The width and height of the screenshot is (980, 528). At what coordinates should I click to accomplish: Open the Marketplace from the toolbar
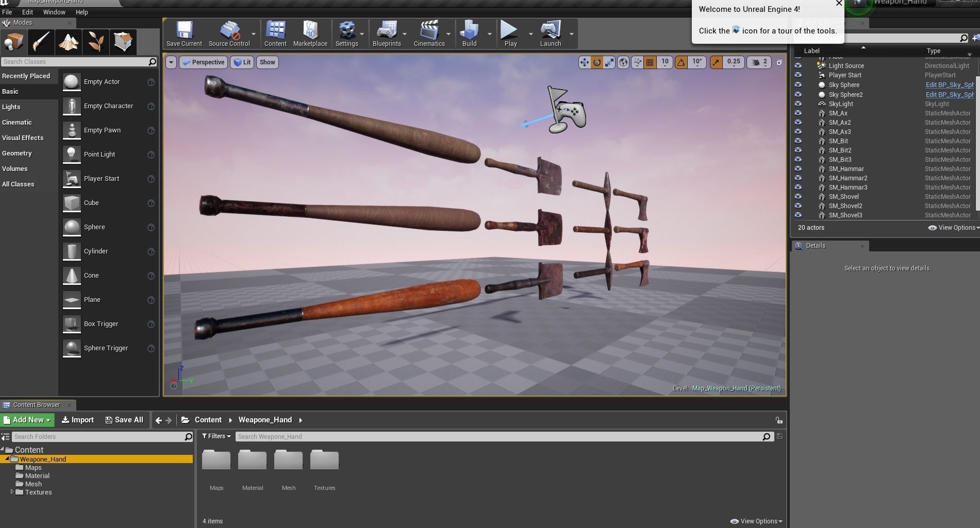(x=310, y=34)
